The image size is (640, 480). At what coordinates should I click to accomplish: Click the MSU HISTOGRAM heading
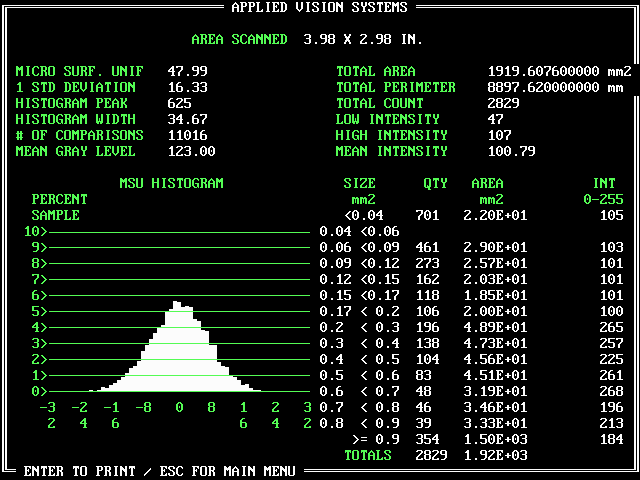[x=171, y=183]
